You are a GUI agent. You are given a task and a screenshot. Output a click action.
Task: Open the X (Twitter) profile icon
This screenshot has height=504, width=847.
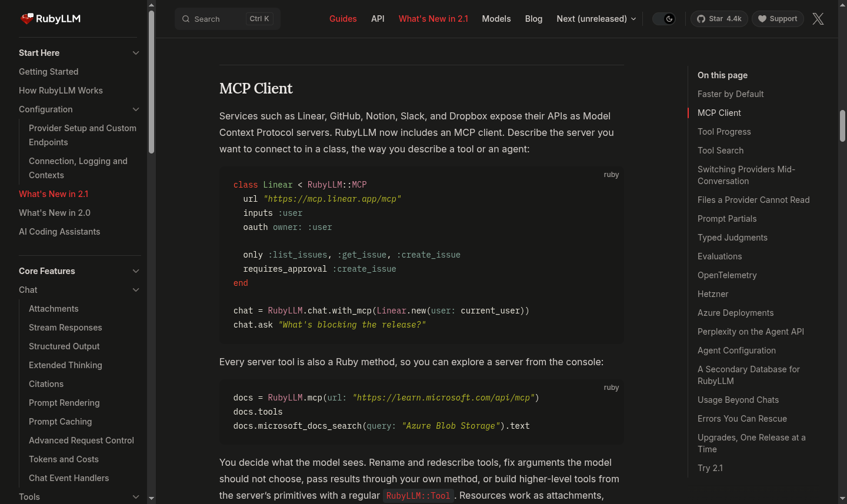pos(818,19)
